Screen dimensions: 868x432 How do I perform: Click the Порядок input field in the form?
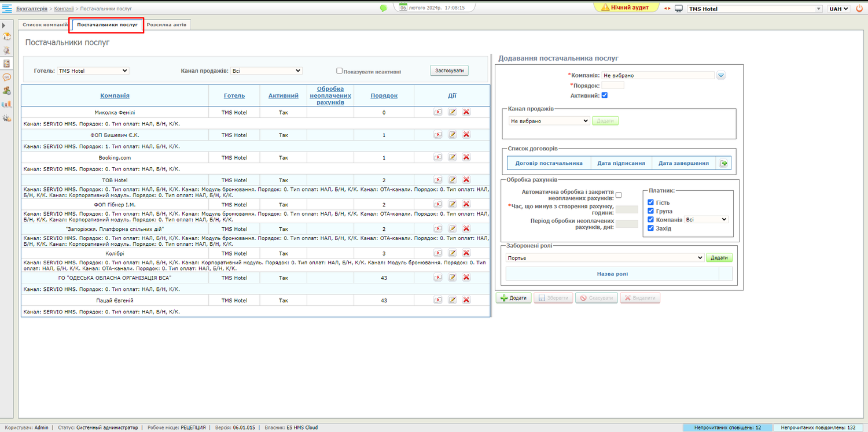pos(613,86)
